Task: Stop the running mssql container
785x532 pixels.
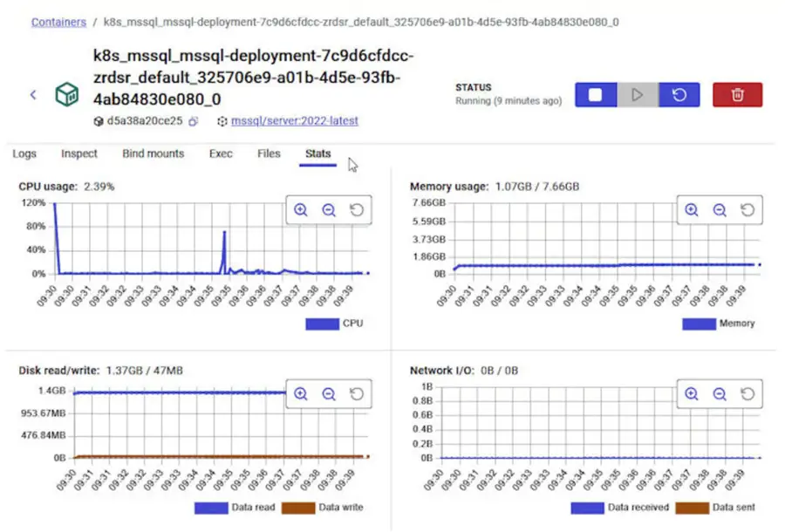Action: 595,94
